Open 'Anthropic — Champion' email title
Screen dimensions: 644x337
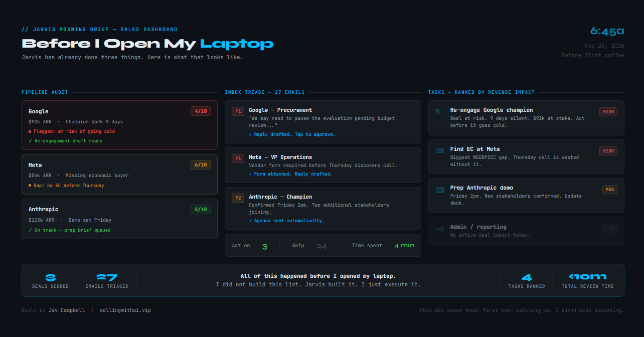(x=280, y=197)
